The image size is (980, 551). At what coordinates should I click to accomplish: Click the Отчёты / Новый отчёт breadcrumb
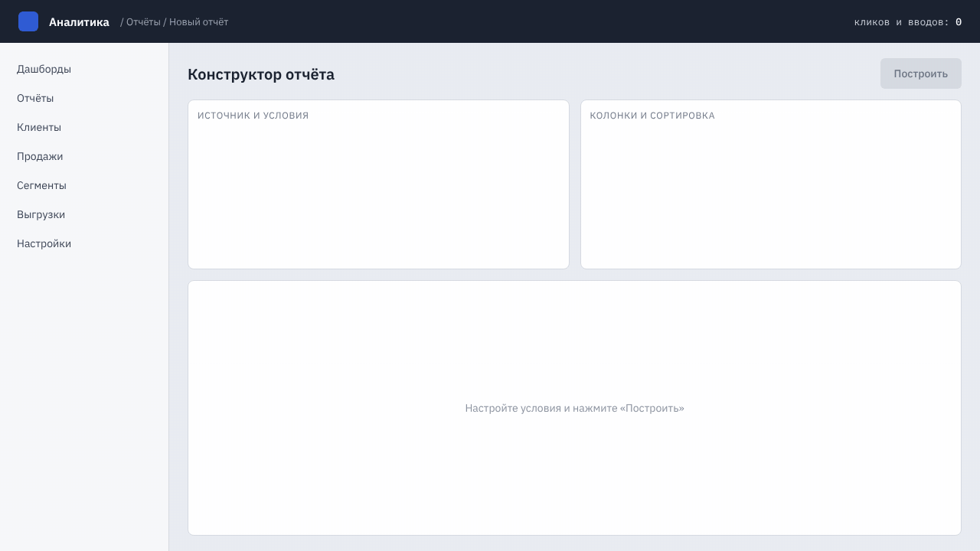(175, 22)
